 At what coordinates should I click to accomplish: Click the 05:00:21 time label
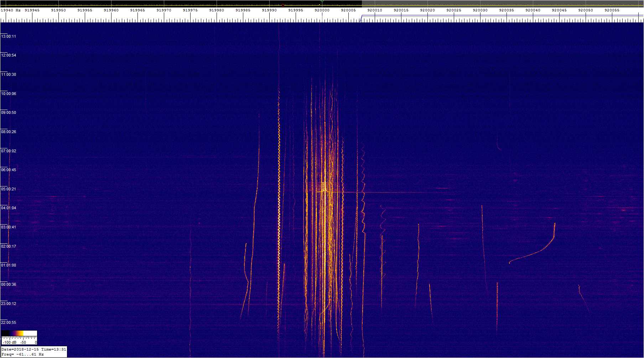coord(9,189)
